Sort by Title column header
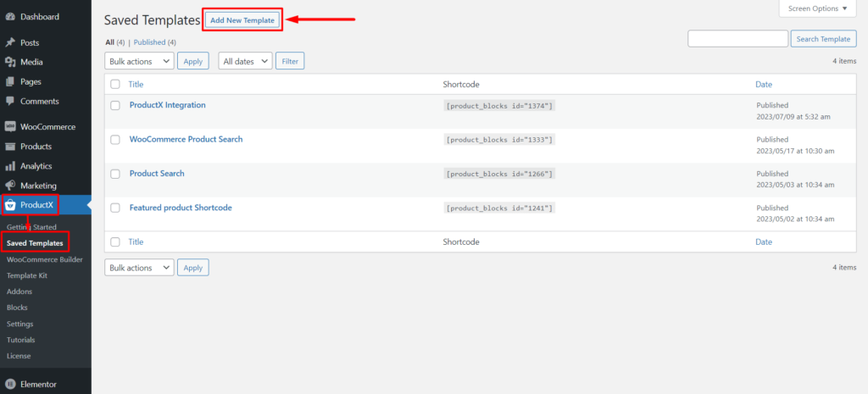Viewport: 868px width, 394px height. pos(136,84)
